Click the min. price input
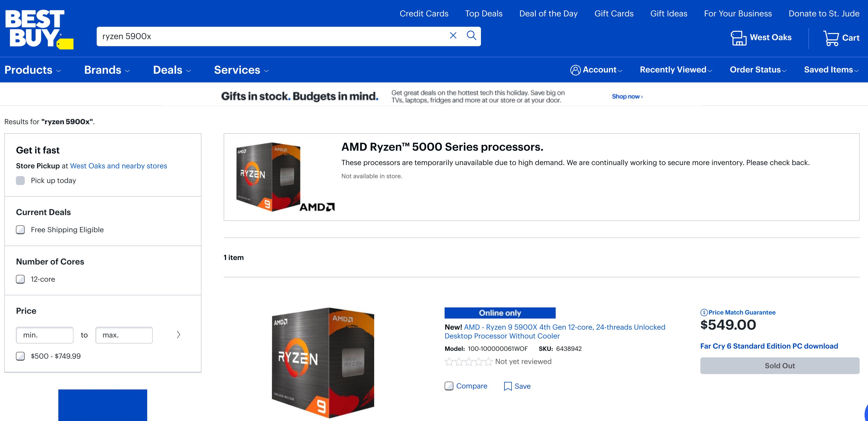The image size is (868, 421). 44,335
